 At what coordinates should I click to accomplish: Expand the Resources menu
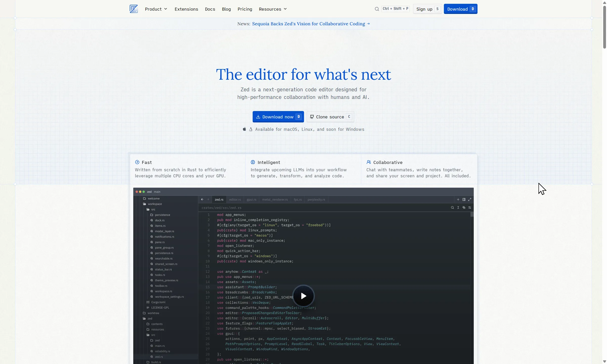(273, 9)
